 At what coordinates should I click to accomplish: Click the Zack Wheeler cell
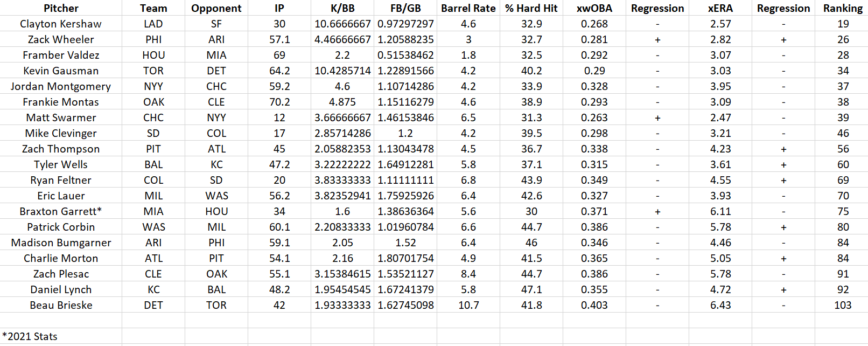pos(61,39)
